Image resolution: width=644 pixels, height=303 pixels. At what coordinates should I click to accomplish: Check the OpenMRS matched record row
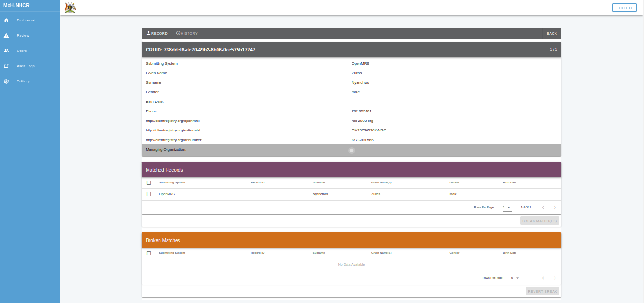(149, 194)
